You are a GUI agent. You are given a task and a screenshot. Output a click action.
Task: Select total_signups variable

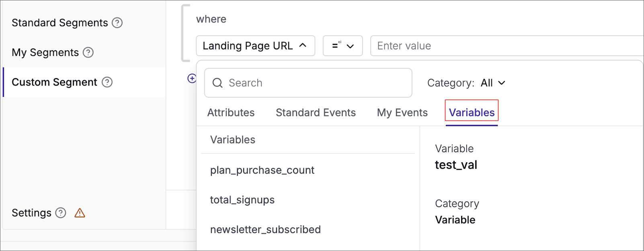[x=242, y=200]
